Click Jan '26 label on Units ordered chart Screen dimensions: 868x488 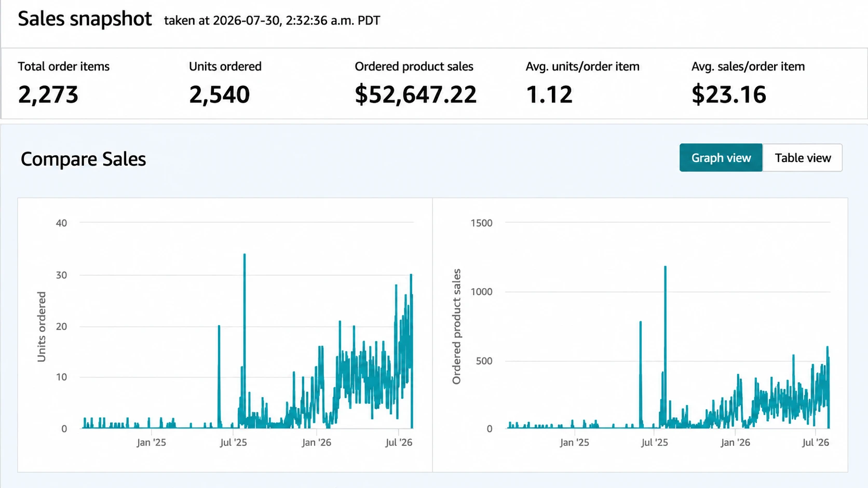(316, 442)
